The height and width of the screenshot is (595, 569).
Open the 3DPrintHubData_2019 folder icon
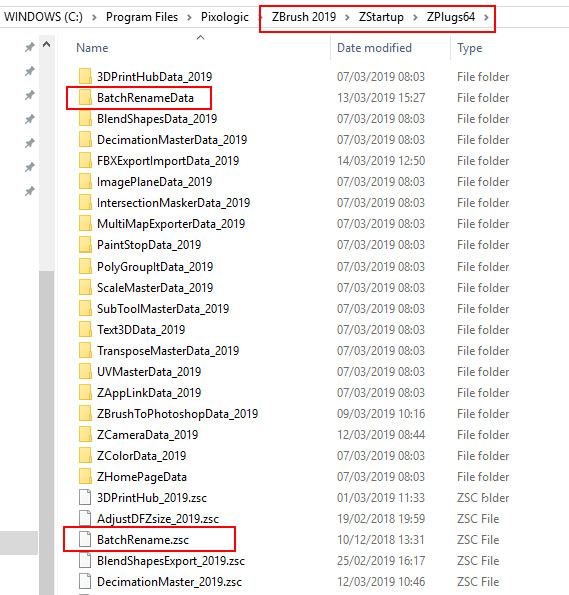pos(85,77)
